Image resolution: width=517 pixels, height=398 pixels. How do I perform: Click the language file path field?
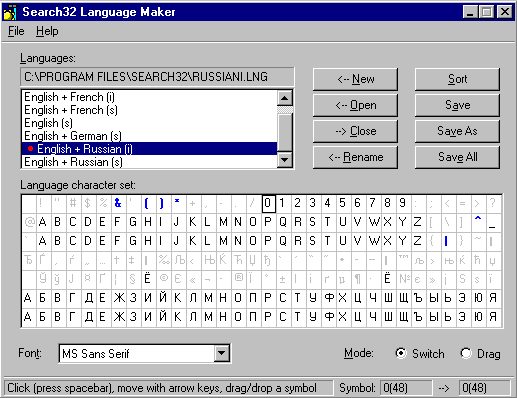tap(157, 77)
